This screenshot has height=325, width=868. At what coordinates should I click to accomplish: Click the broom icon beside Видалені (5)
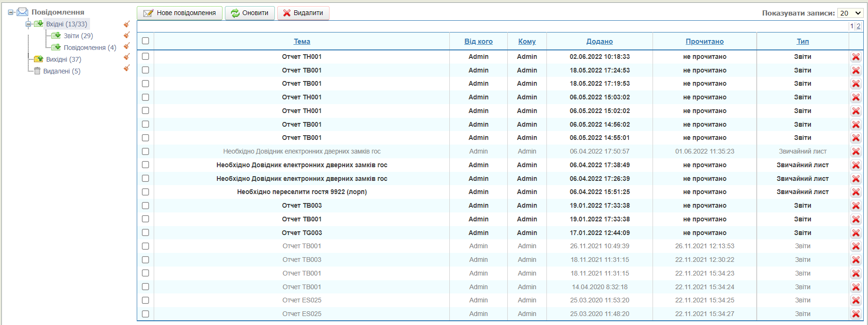pyautogui.click(x=126, y=68)
